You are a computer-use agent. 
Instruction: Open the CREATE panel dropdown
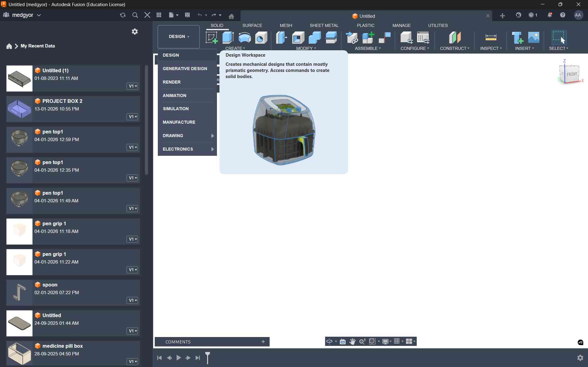pyautogui.click(x=235, y=48)
